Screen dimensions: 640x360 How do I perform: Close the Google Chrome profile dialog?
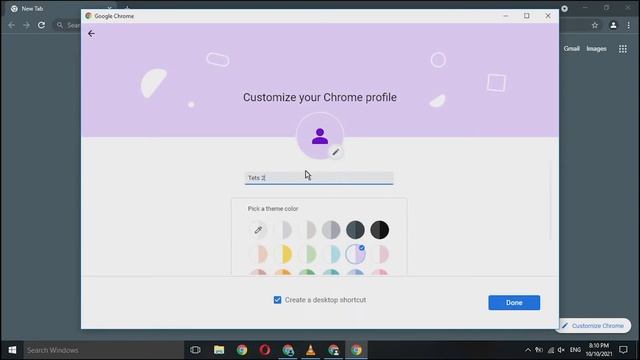(x=548, y=16)
